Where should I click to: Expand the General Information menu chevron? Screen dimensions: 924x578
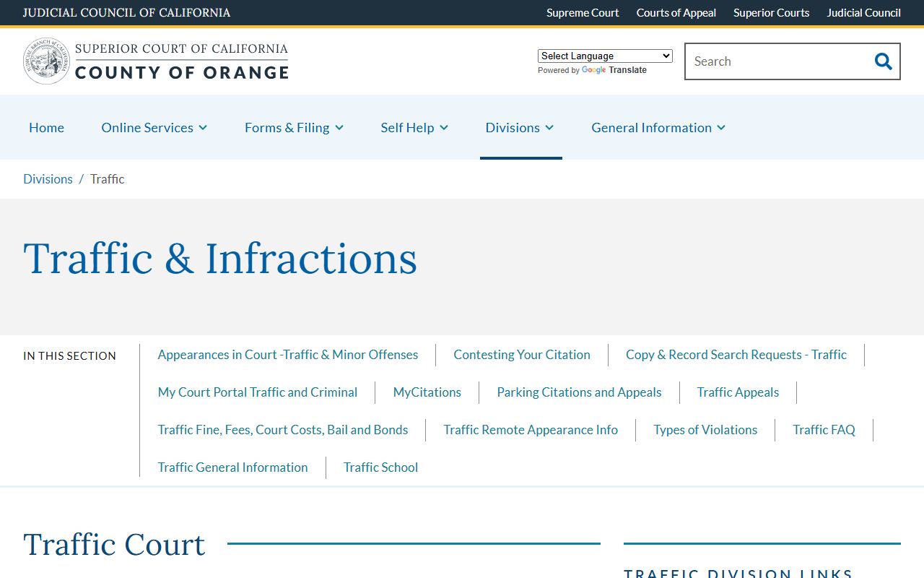[x=721, y=128]
